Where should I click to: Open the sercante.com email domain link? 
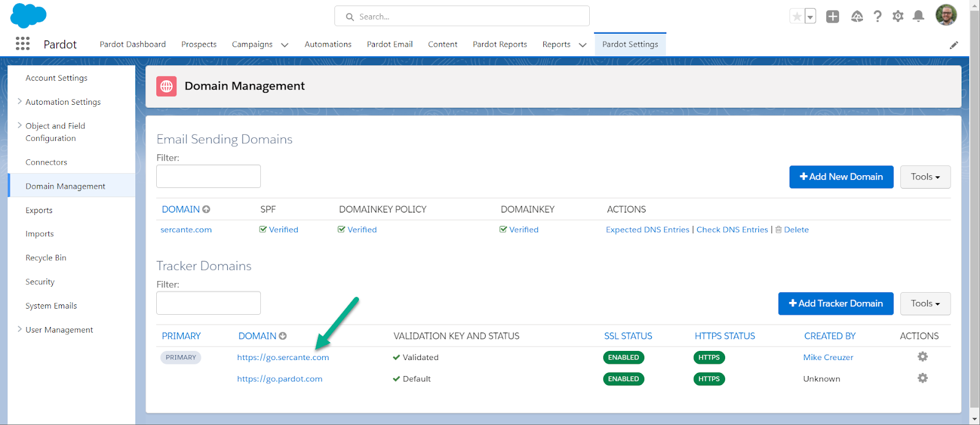coord(186,230)
